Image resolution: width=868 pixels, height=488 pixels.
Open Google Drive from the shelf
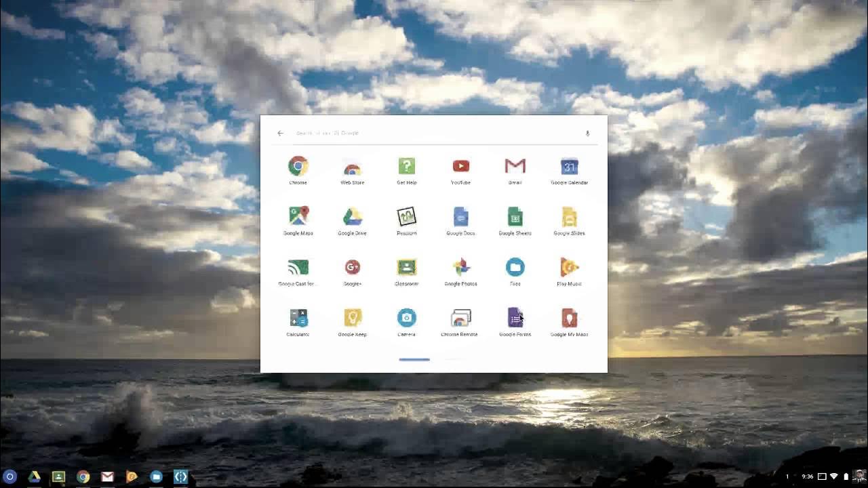[34, 476]
